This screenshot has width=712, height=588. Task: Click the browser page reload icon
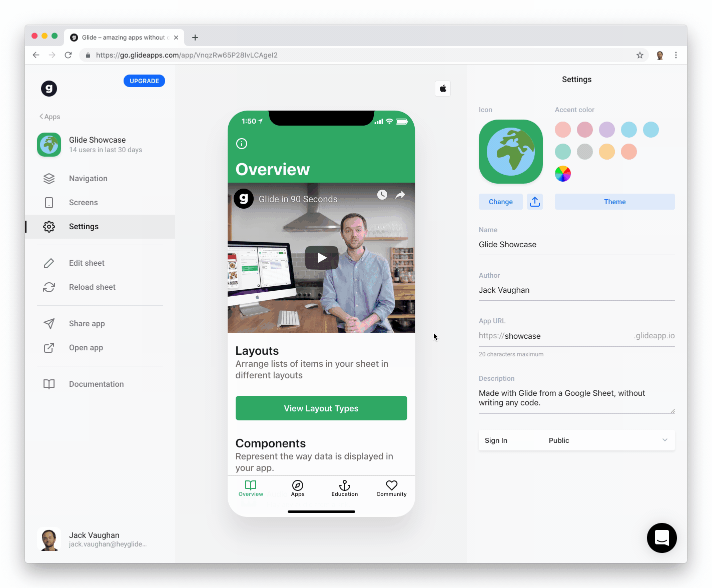click(x=68, y=55)
